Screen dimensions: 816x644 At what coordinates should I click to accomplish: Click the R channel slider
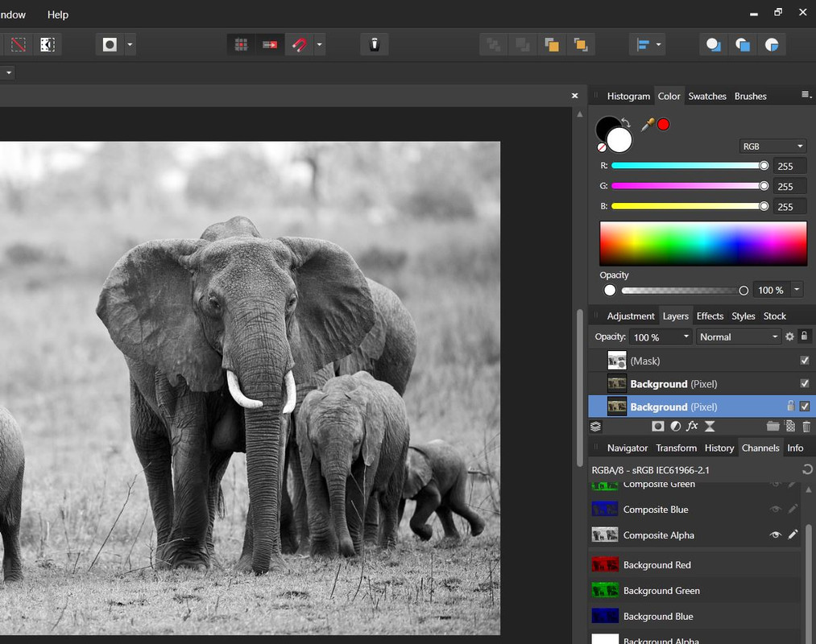[x=690, y=165]
